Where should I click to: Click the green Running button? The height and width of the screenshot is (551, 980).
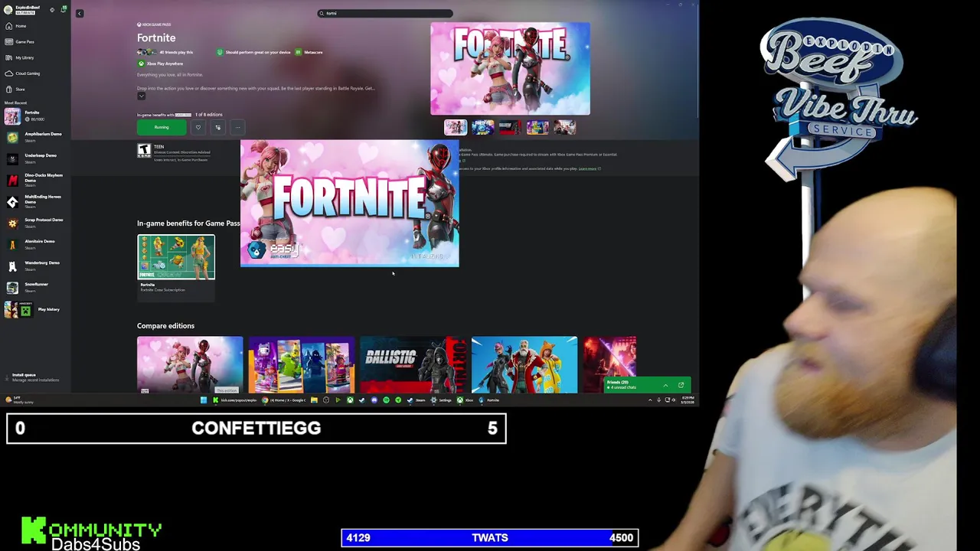162,128
